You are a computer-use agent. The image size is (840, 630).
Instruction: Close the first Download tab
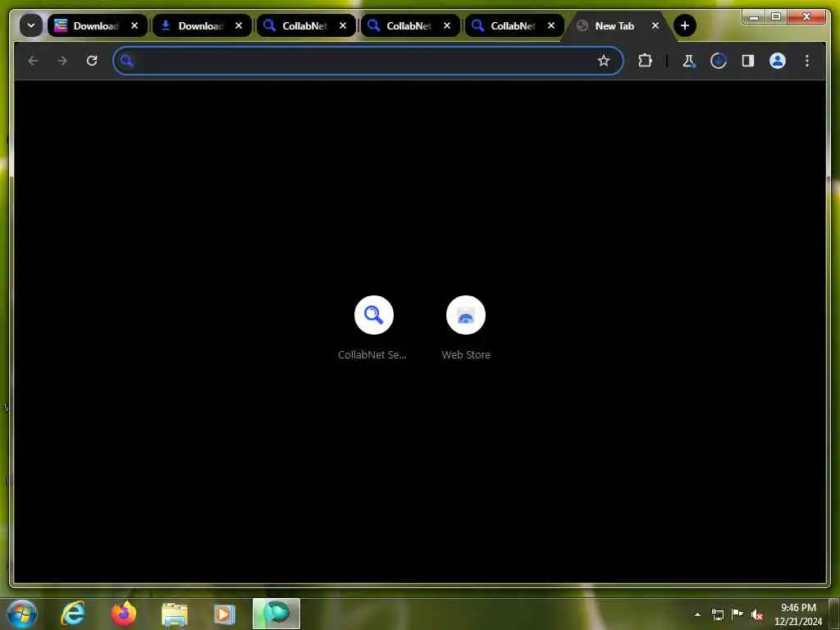coord(135,25)
